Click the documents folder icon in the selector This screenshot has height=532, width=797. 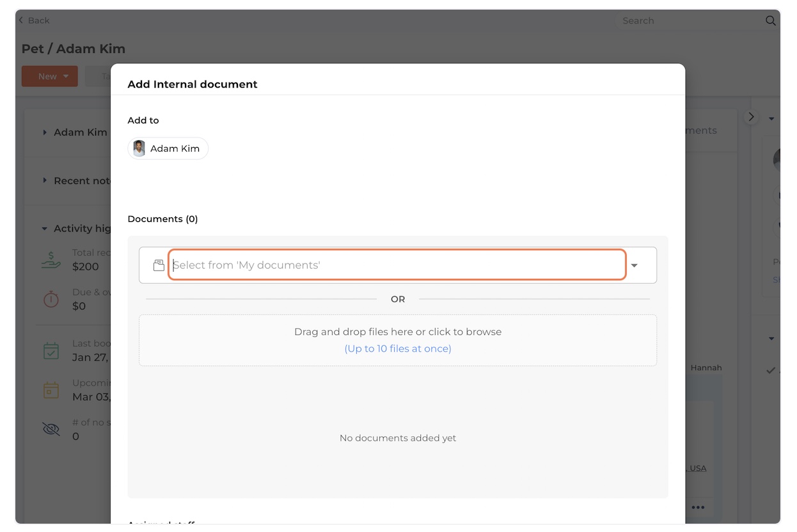(159, 265)
